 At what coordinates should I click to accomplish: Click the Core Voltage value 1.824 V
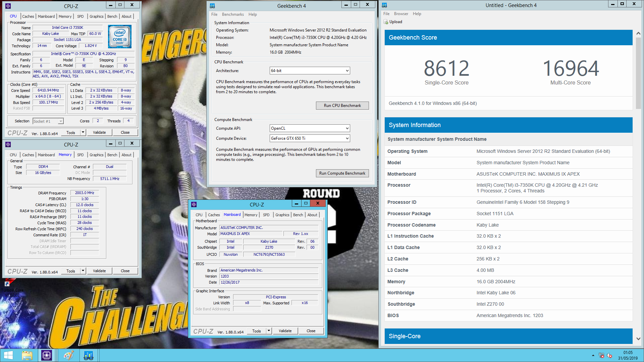tap(91, 46)
